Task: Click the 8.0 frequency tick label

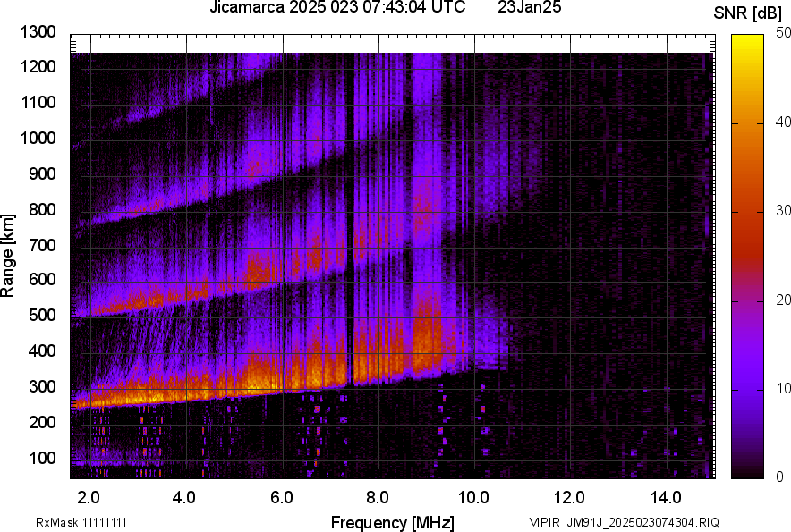Action: point(378,498)
